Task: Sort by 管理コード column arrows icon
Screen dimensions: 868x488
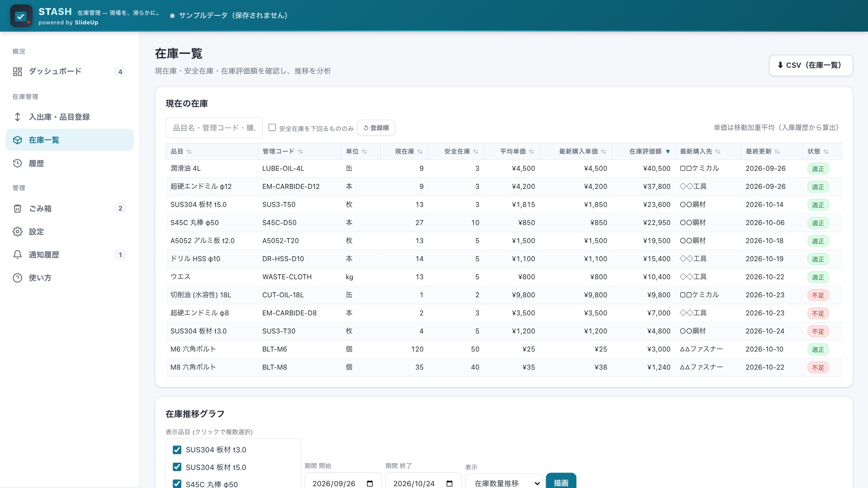Action: [300, 152]
